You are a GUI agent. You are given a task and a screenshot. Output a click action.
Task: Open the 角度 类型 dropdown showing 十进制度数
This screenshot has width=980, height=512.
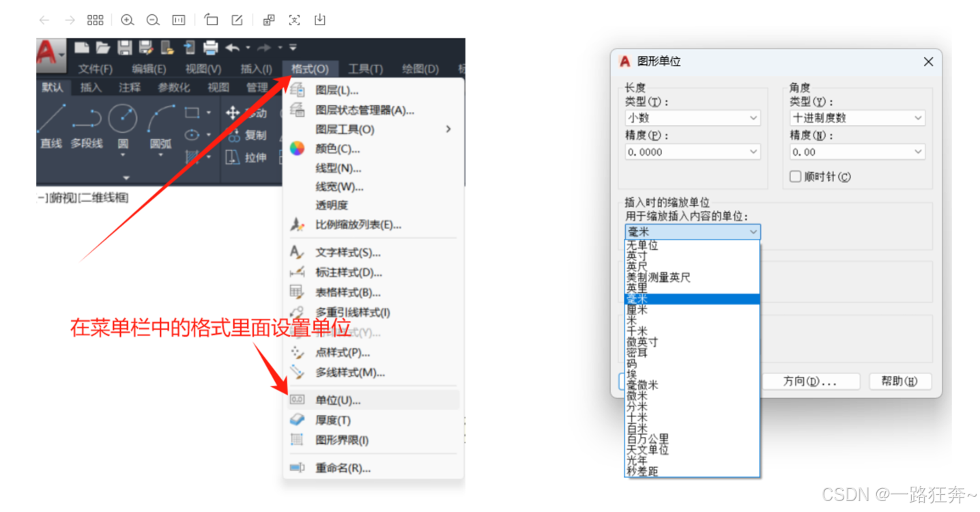857,117
